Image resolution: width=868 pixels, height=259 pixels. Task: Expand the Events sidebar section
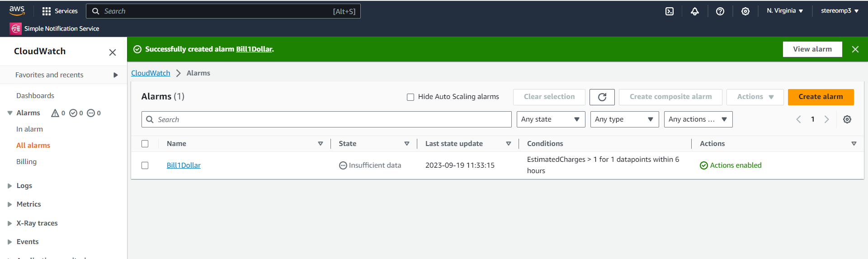point(10,242)
